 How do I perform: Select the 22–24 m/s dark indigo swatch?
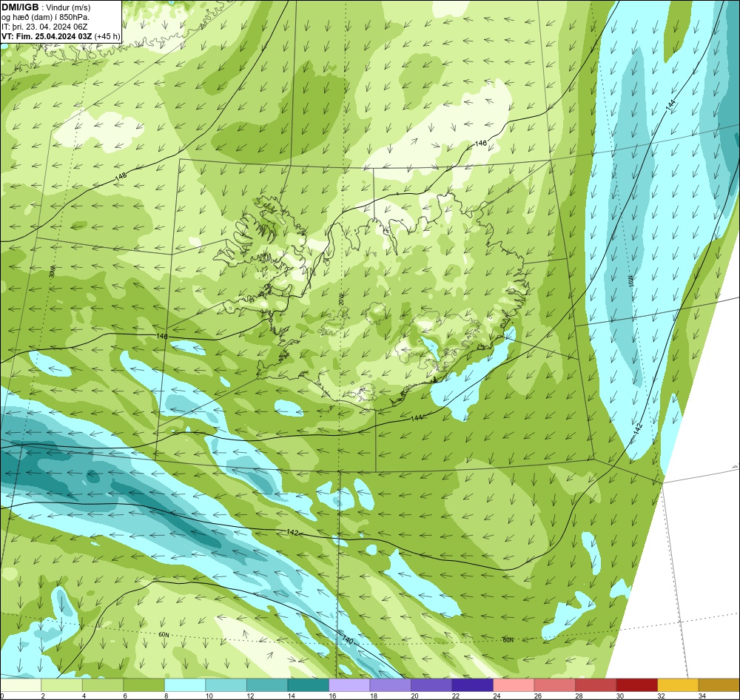pos(472,684)
